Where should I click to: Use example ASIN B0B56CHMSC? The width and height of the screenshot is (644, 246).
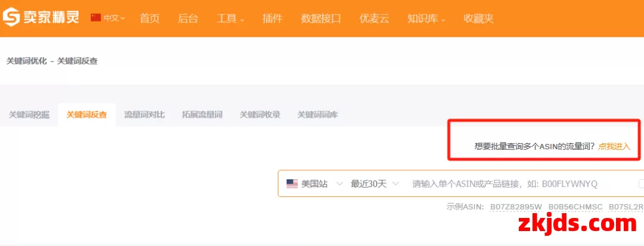pyautogui.click(x=575, y=207)
